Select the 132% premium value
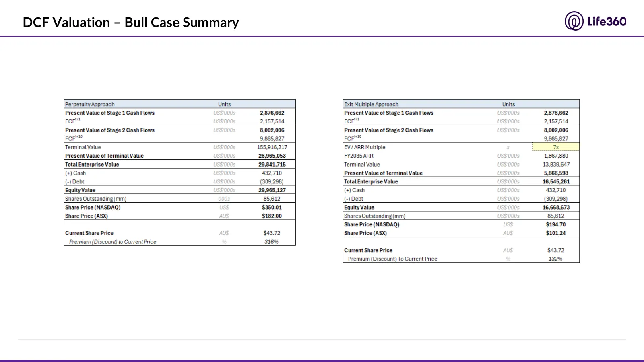Image resolution: width=644 pixels, height=362 pixels. (555, 259)
